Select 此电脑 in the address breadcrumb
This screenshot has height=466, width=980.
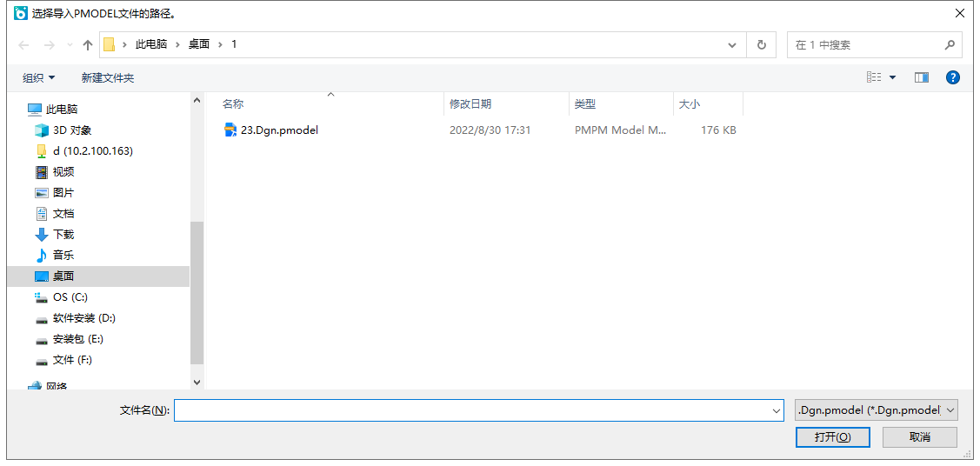point(151,44)
